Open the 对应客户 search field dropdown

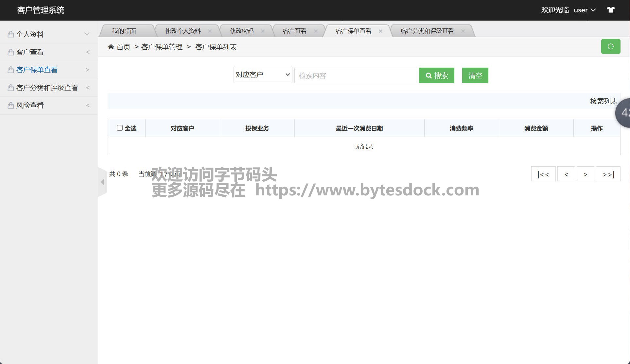click(x=263, y=75)
